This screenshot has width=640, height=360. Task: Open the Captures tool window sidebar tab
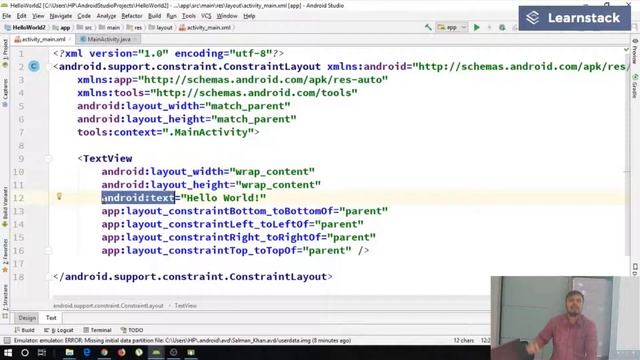(5, 93)
